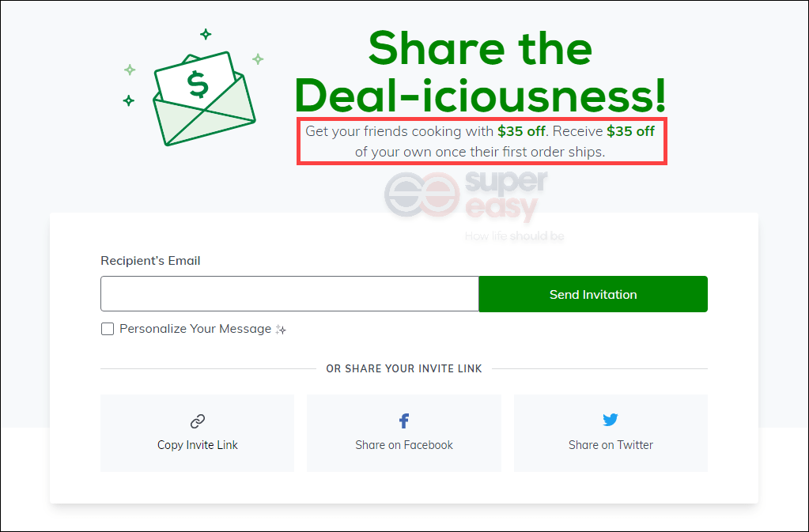809x532 pixels.
Task: Click the second bold $35 off text
Action: pyautogui.click(x=630, y=131)
